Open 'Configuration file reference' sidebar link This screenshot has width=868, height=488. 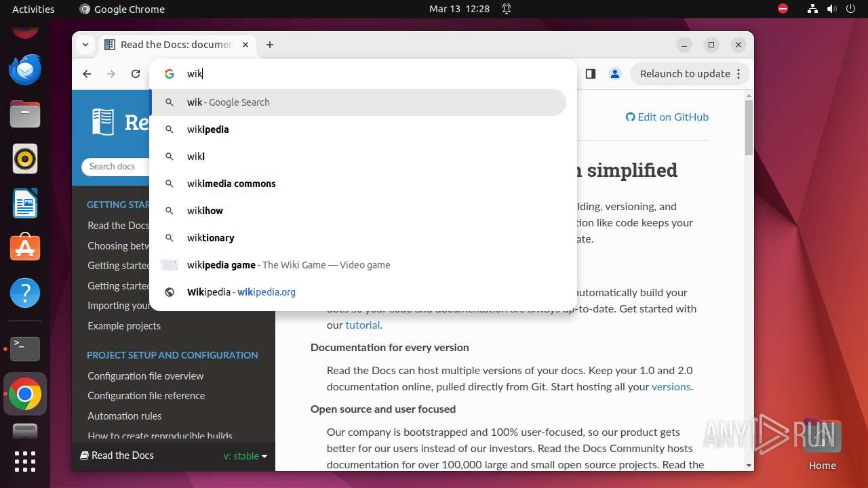tap(146, 395)
